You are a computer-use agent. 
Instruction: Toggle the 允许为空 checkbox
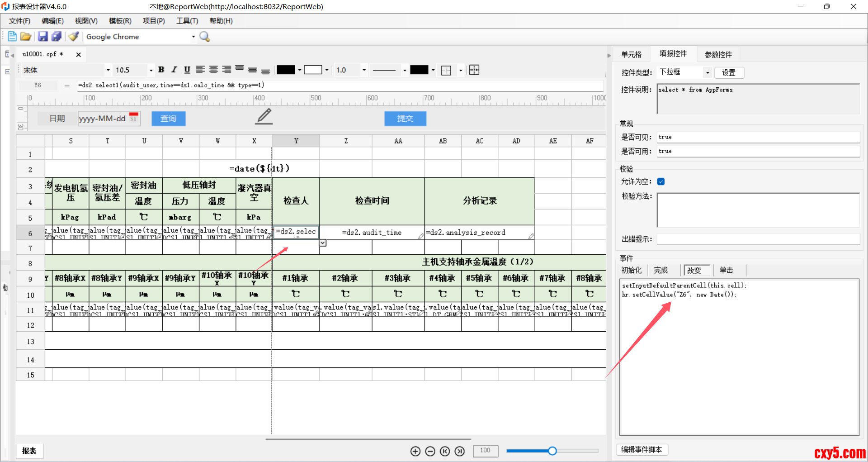pyautogui.click(x=661, y=181)
